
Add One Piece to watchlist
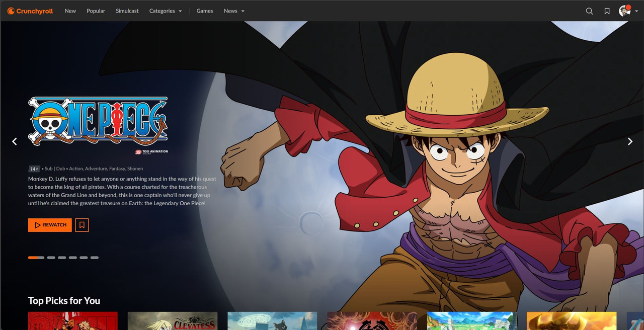click(x=82, y=225)
